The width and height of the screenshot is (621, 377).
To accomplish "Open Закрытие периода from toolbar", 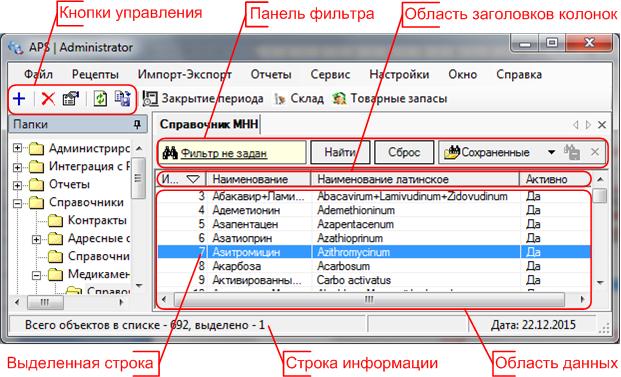I will pos(203,99).
